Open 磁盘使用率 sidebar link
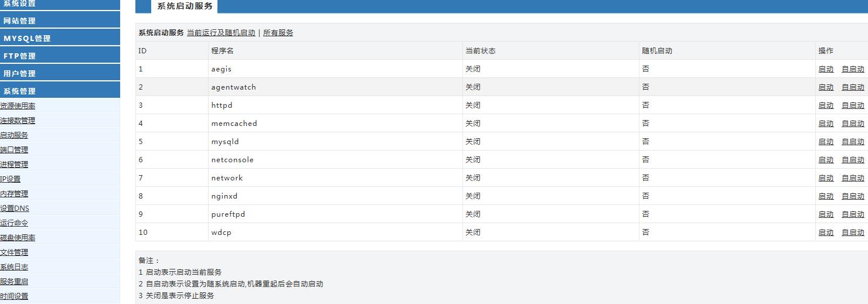The image size is (868, 304). pos(18,238)
